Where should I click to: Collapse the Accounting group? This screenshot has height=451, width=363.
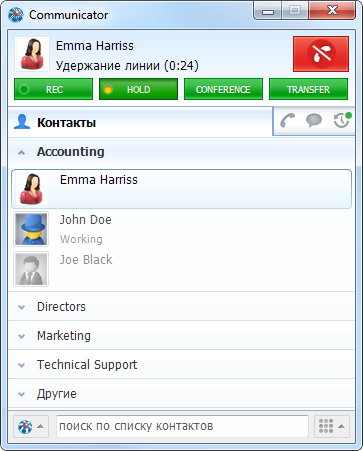point(181,152)
